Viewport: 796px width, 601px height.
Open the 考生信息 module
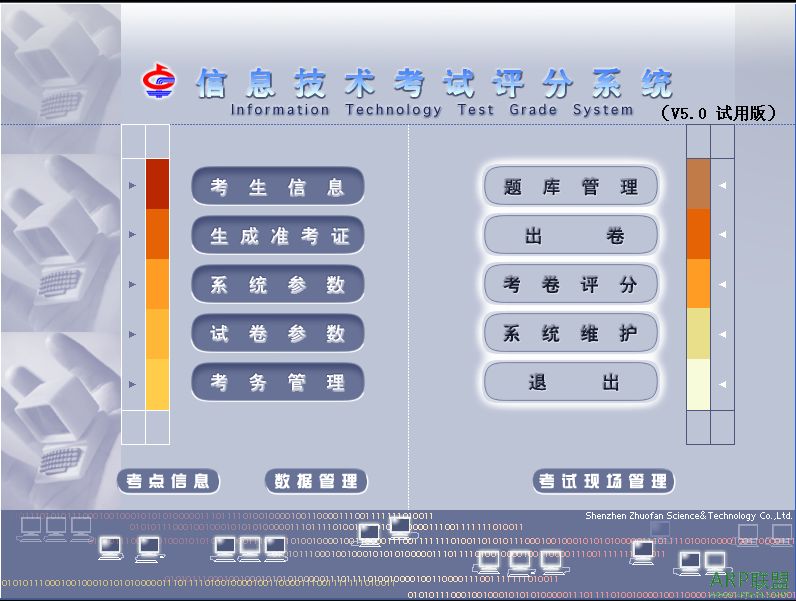pos(278,186)
